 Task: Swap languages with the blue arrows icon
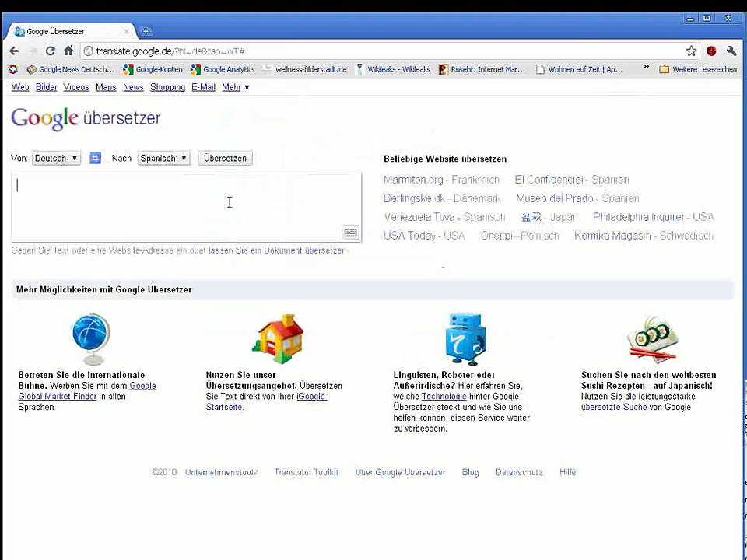coord(95,158)
